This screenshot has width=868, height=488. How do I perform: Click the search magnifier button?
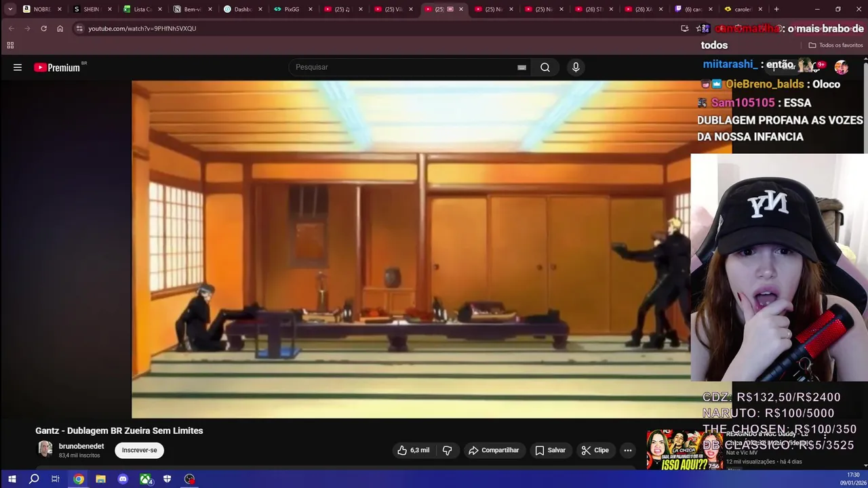coord(545,67)
